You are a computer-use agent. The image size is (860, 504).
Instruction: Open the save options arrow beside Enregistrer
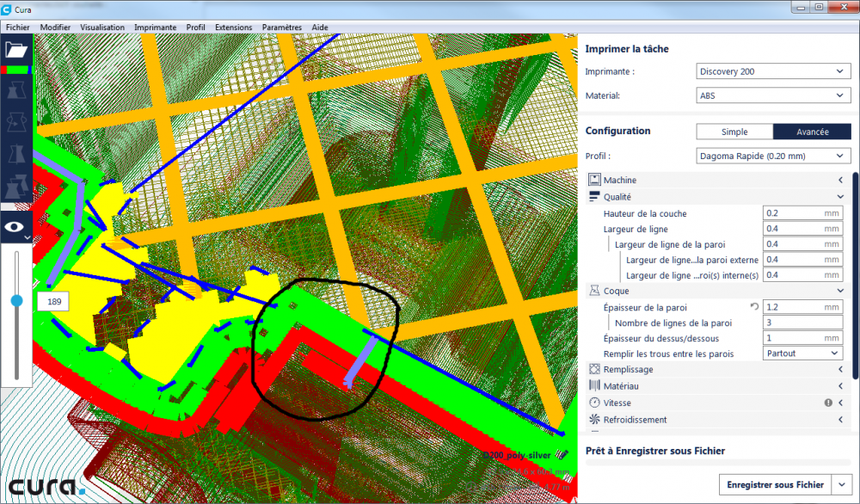click(842, 485)
